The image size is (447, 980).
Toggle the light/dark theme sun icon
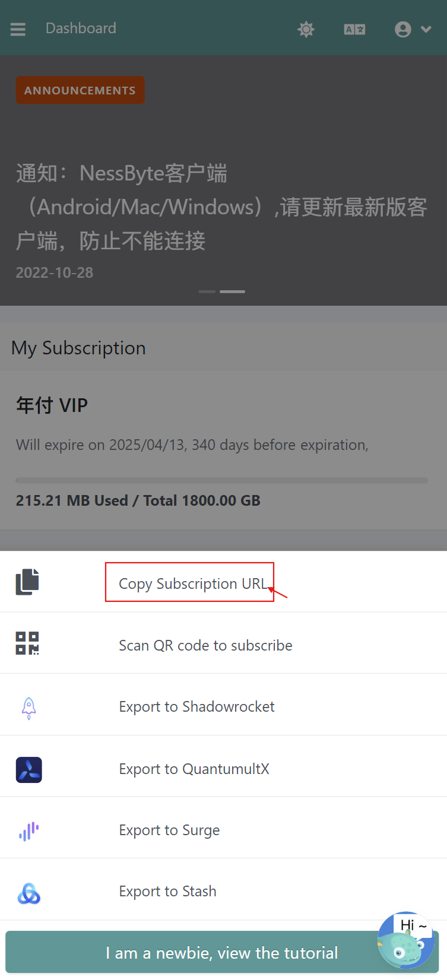[x=306, y=29]
